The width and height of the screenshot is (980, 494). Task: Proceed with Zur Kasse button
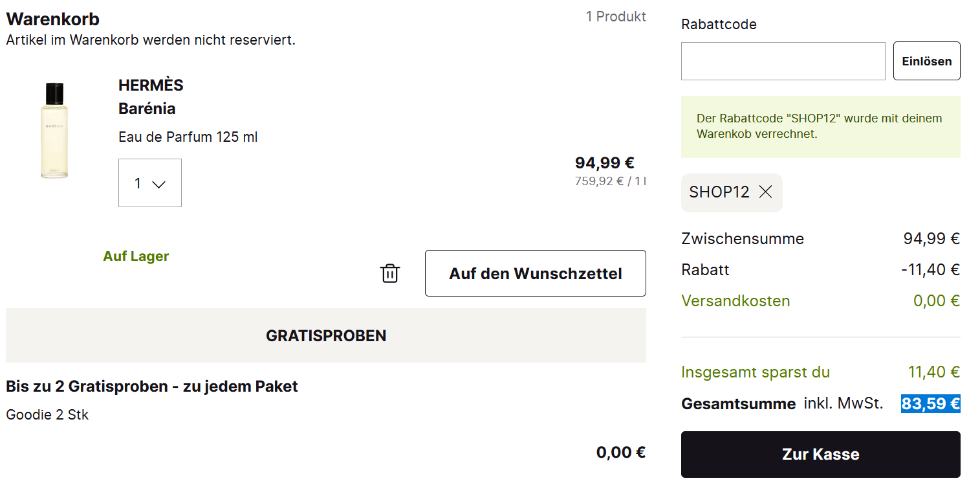[820, 455]
